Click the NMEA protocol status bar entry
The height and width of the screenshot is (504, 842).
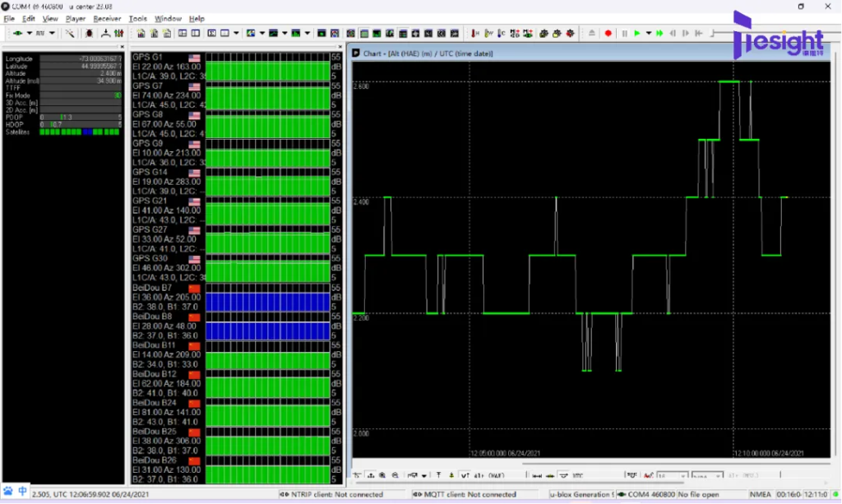(760, 494)
